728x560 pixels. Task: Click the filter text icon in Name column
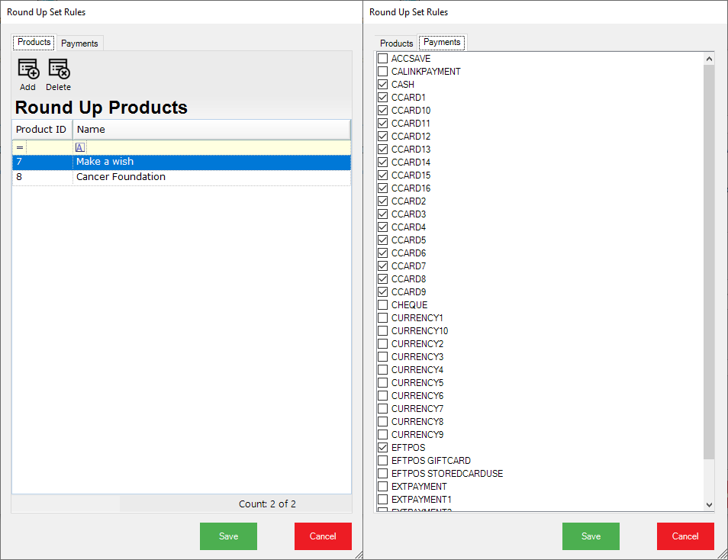tap(80, 147)
